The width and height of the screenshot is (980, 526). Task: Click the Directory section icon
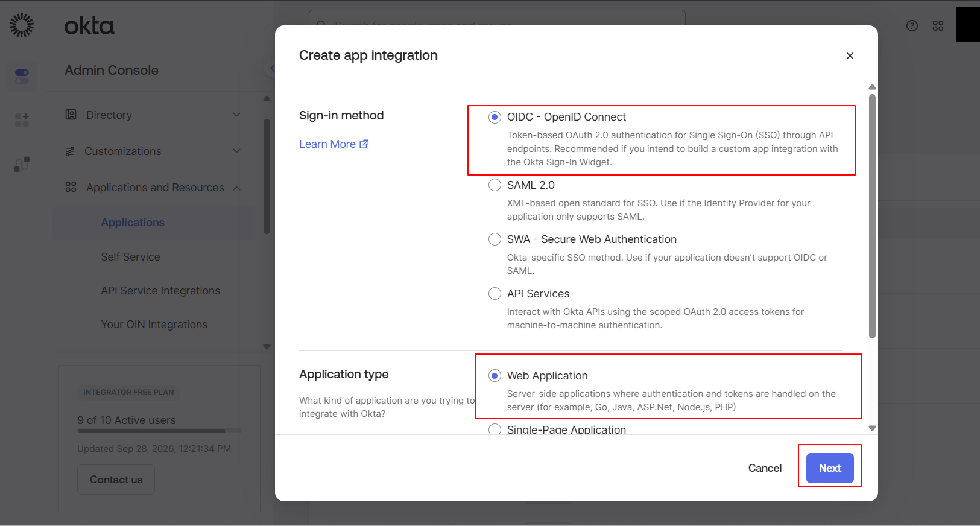click(x=71, y=115)
